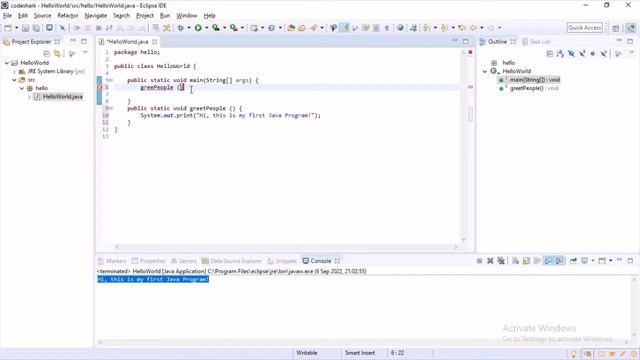Click Pin Console icon

coord(573,261)
